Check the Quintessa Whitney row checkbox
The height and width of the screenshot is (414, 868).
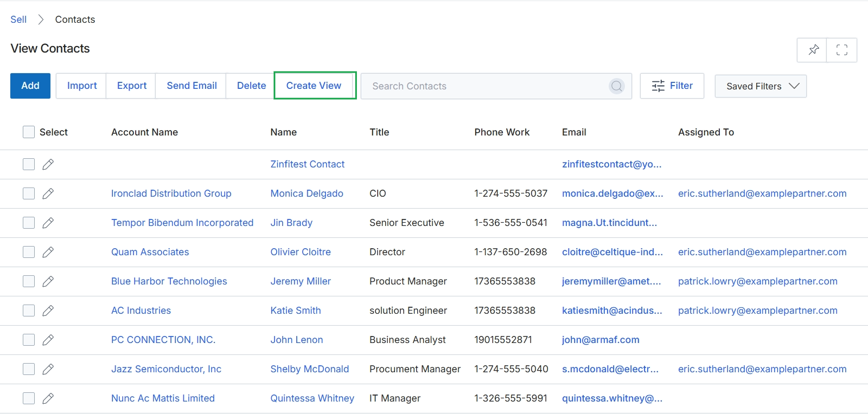point(29,398)
